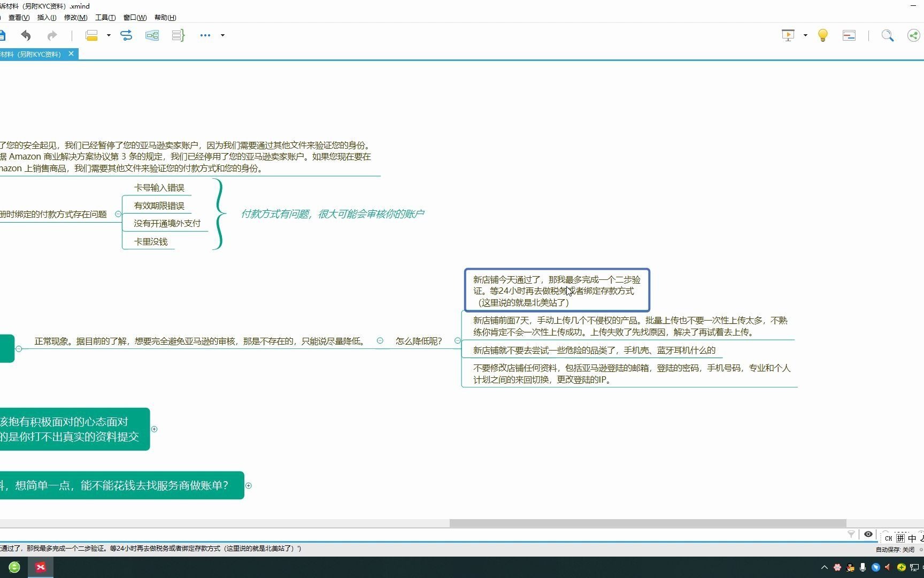This screenshot has width=924, height=578.
Task: Select the 不要修改店铺任何资料 topic
Action: (x=632, y=374)
